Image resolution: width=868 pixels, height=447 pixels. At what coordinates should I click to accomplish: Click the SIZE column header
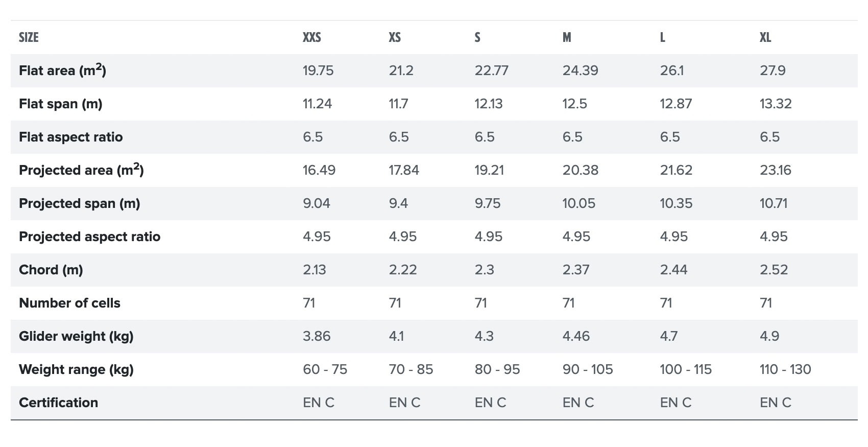click(29, 37)
